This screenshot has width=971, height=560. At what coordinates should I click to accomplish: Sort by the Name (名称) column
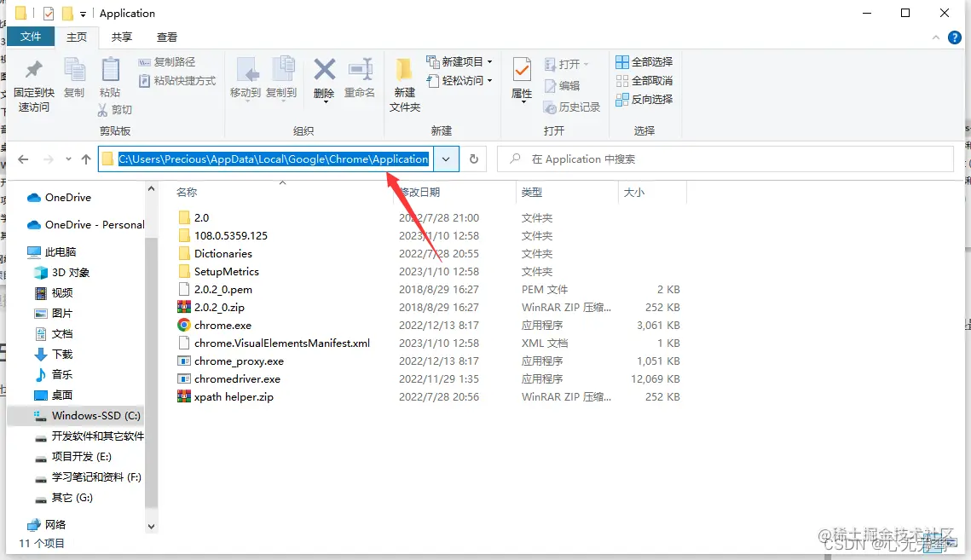click(x=187, y=192)
